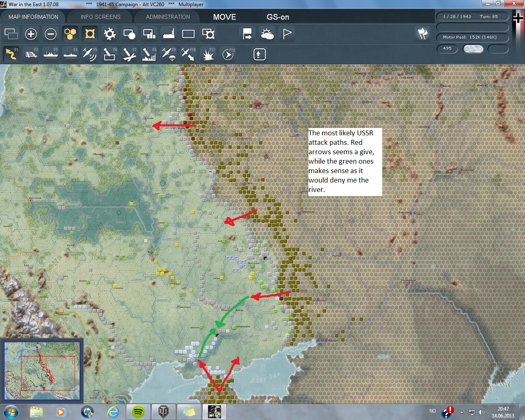Zoom in on the map
525x420 pixels.
click(x=31, y=34)
